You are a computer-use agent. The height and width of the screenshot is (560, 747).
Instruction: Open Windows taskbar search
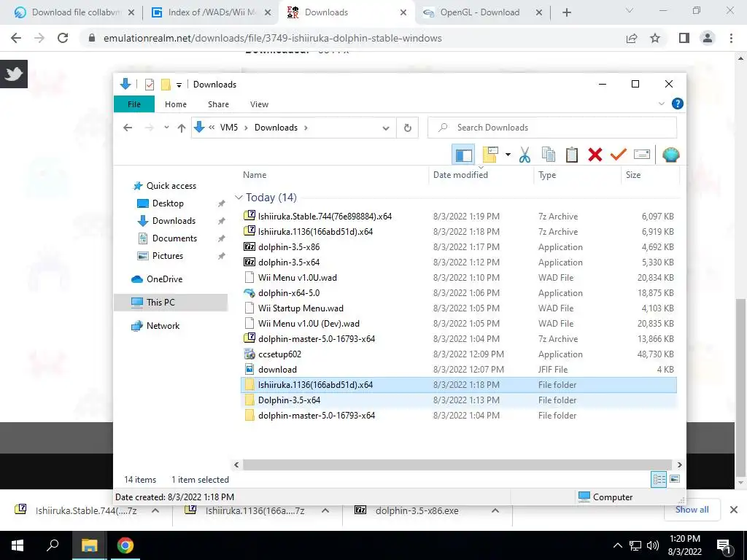(53, 545)
